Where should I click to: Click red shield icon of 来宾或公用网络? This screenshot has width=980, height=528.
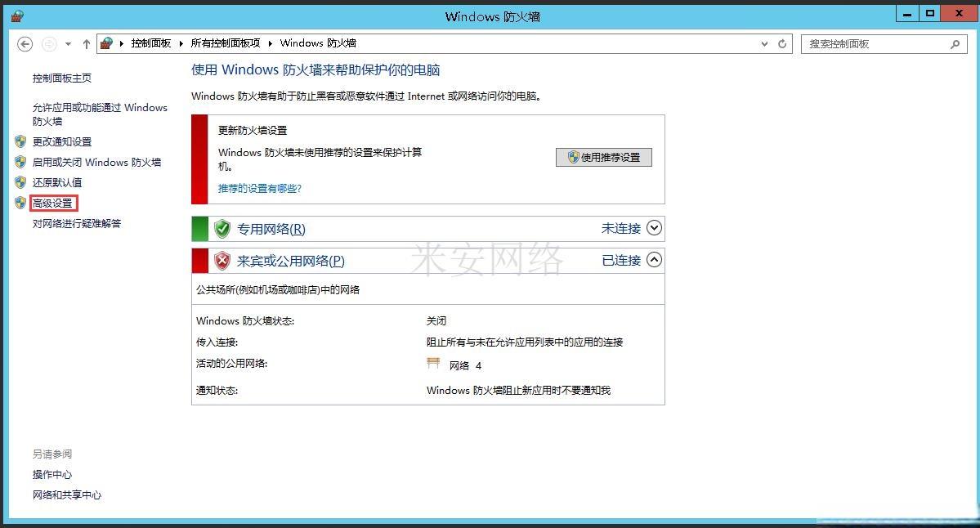point(222,261)
